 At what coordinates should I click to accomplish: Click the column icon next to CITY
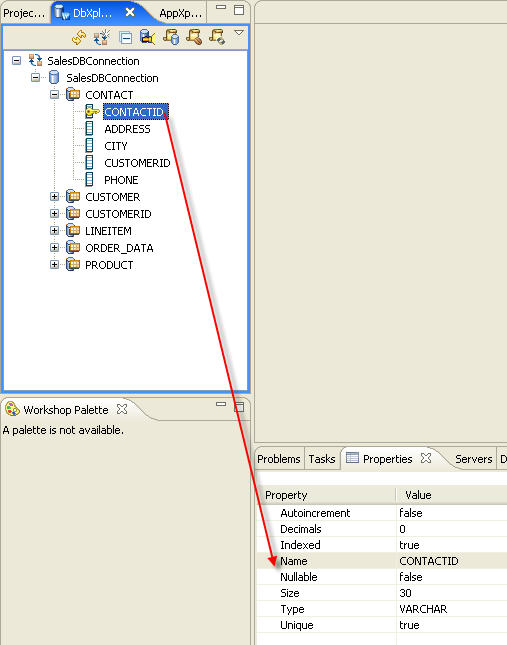tap(89, 145)
